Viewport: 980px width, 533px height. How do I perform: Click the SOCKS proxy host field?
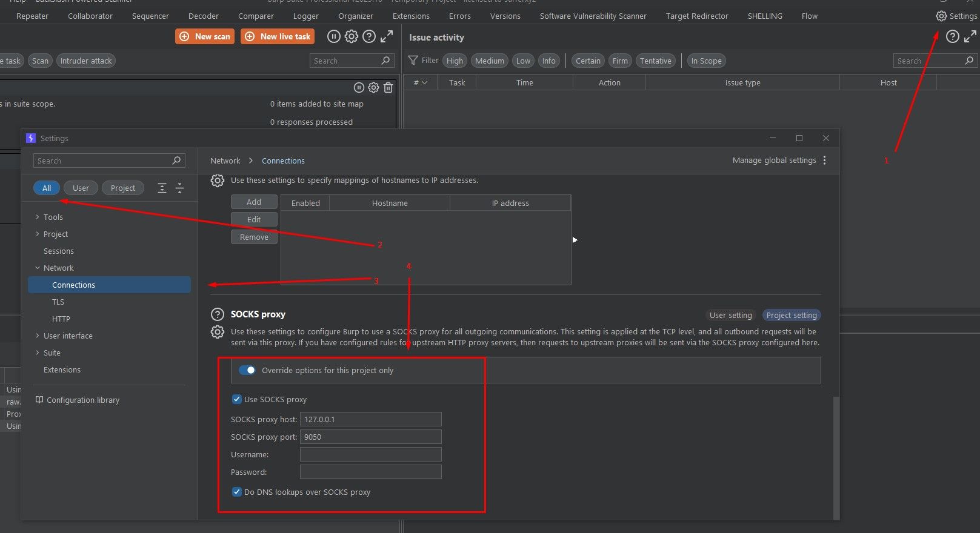coord(371,419)
